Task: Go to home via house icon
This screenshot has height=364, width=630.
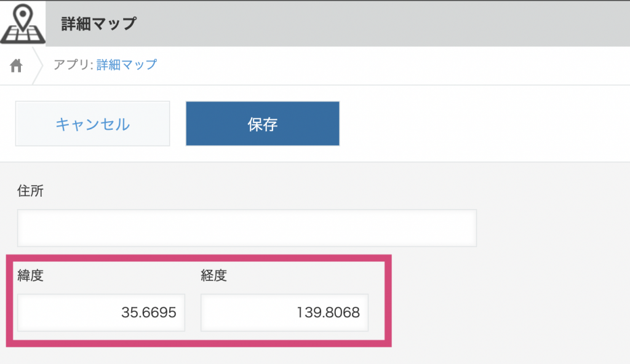Action: point(16,66)
